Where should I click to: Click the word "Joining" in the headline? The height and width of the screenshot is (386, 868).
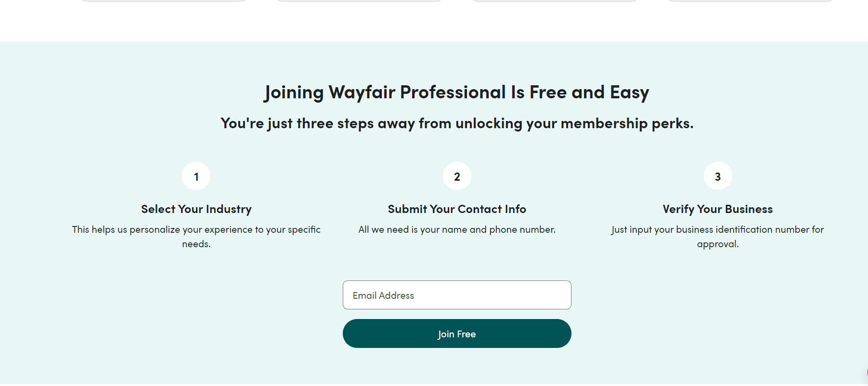coord(294,92)
